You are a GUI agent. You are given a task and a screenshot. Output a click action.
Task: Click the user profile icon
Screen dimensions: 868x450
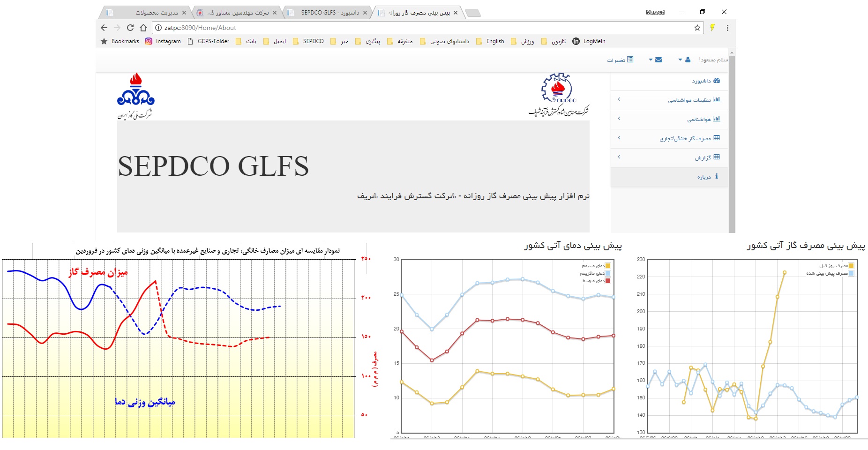(688, 60)
